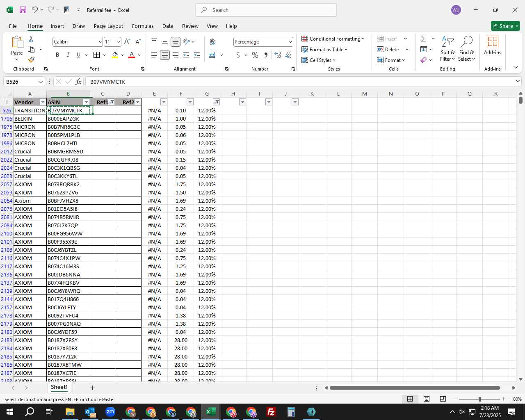Toggle Bottom Align
Viewport: 525px width, 420px height.
176,42
